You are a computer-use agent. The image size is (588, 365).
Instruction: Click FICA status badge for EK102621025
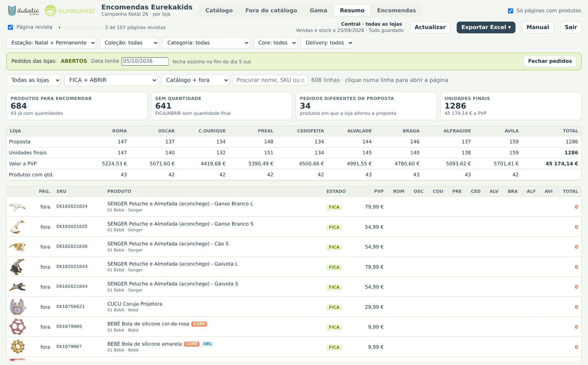tap(334, 227)
